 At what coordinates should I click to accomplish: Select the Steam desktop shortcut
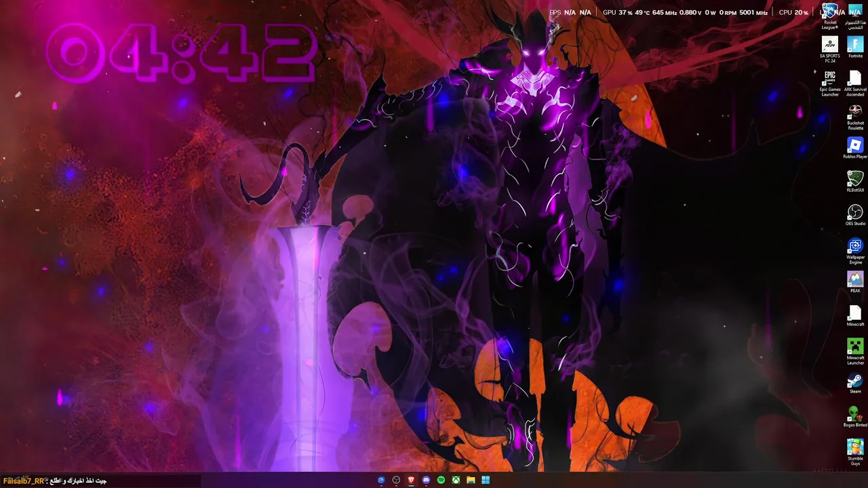pos(855,383)
